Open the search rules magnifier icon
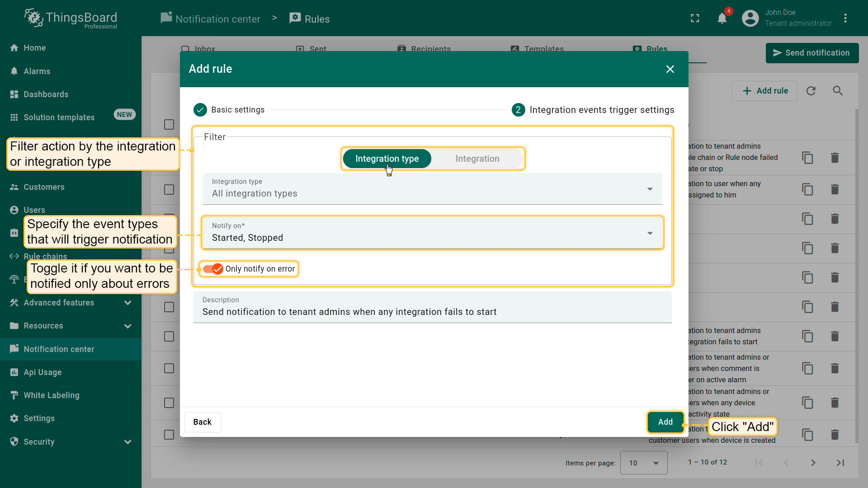The image size is (868, 488). [x=838, y=91]
